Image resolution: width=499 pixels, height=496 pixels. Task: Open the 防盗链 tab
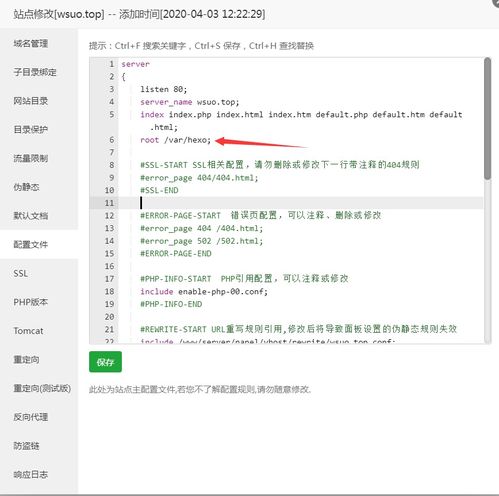[26, 446]
